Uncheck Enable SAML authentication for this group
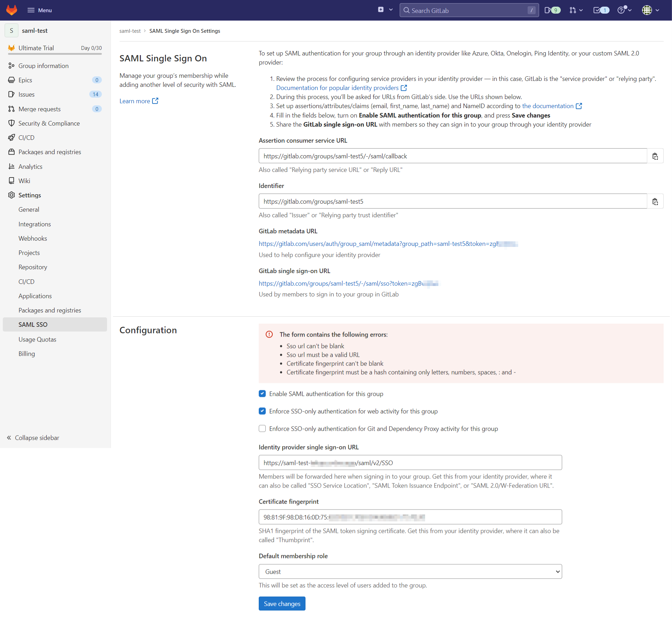Image resolution: width=672 pixels, height=618 pixels. pos(262,394)
